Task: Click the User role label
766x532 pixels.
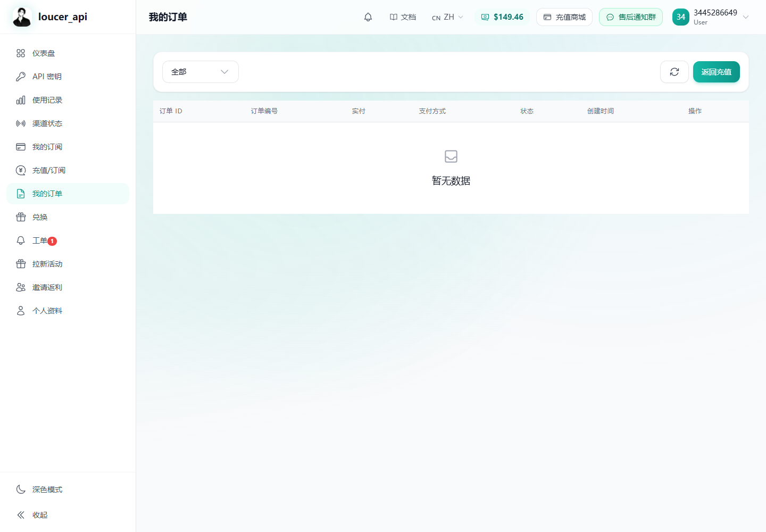Action: pos(701,22)
